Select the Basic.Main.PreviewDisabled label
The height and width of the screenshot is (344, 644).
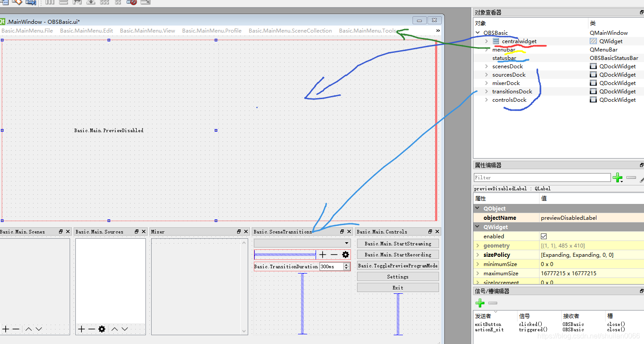click(109, 130)
